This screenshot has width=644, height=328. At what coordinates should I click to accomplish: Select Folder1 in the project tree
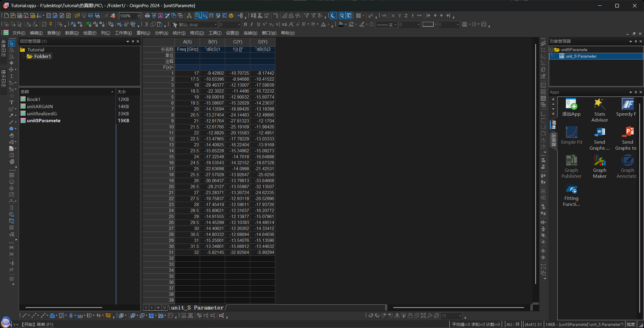(x=42, y=56)
